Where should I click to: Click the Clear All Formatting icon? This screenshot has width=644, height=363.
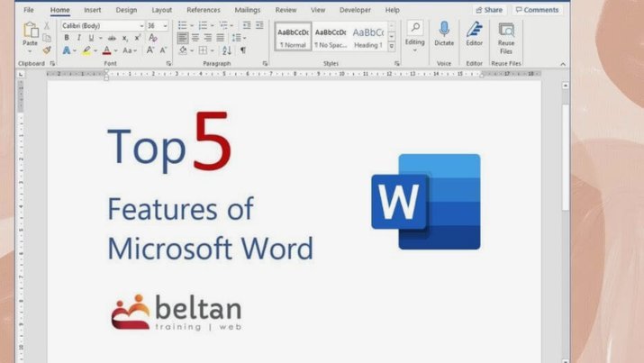pos(153,38)
